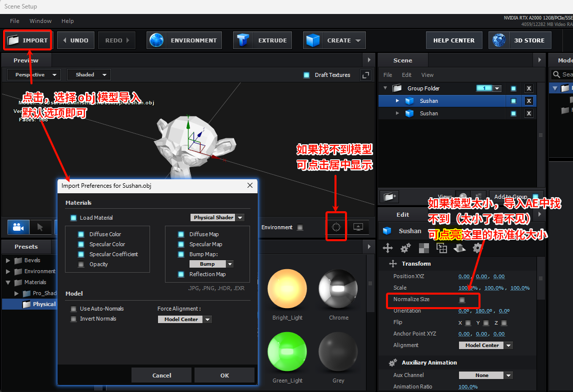Open Force Alignment Model Center dropdown
The width and height of the screenshot is (573, 392).
click(x=185, y=320)
